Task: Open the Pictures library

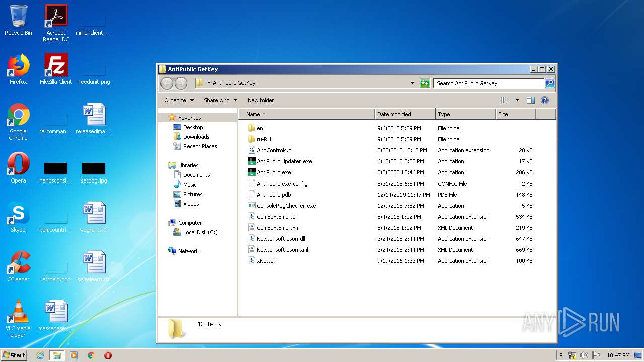Action: (x=193, y=194)
